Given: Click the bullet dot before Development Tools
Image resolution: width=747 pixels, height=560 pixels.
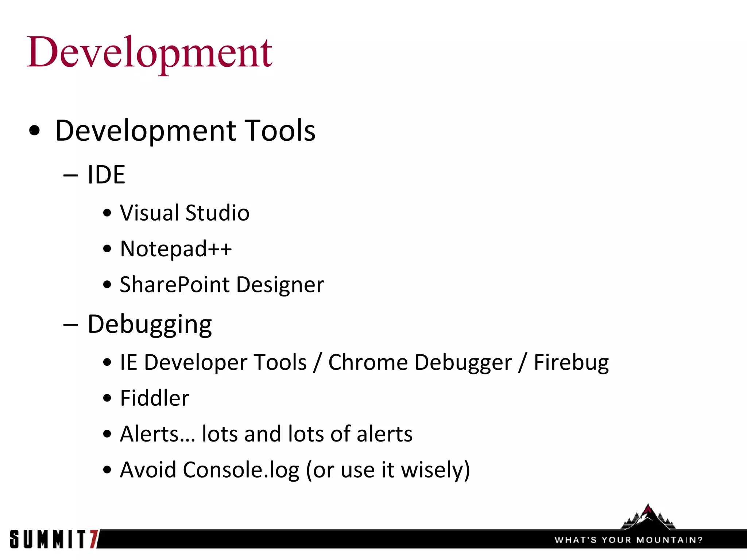Looking at the screenshot, I should click(x=34, y=131).
